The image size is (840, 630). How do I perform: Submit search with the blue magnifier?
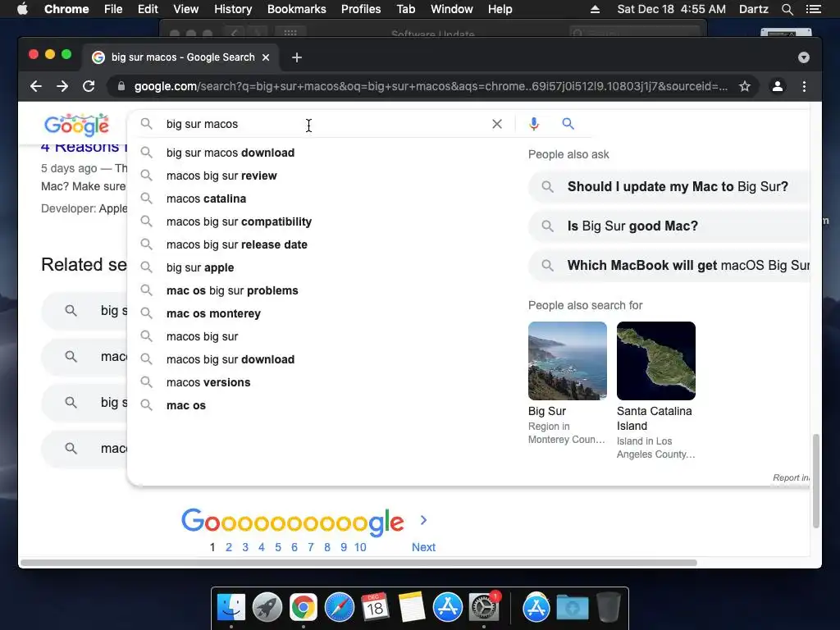click(x=568, y=124)
